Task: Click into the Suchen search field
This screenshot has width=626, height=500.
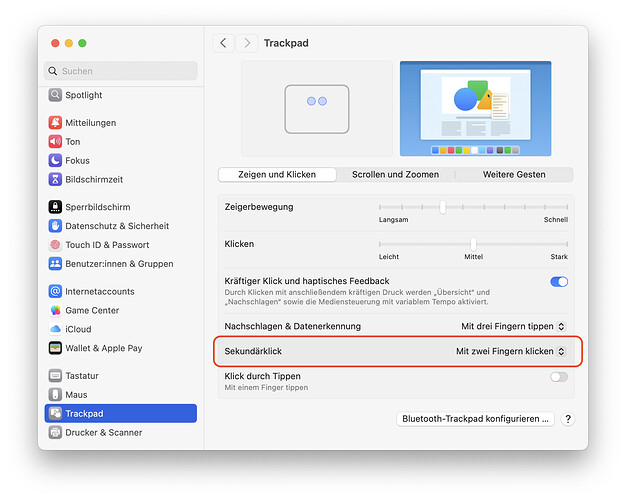Action: (x=122, y=71)
